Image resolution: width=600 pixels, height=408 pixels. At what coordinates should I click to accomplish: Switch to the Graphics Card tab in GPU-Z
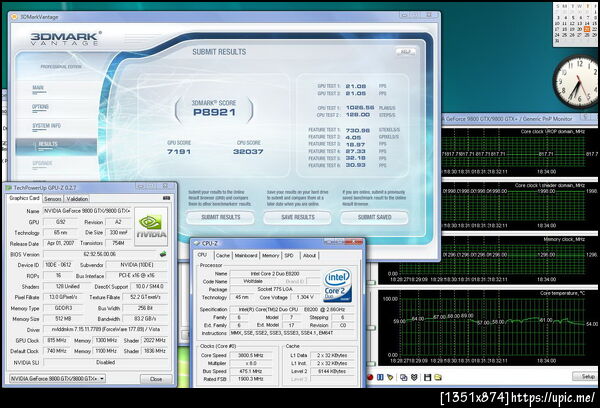(x=24, y=198)
